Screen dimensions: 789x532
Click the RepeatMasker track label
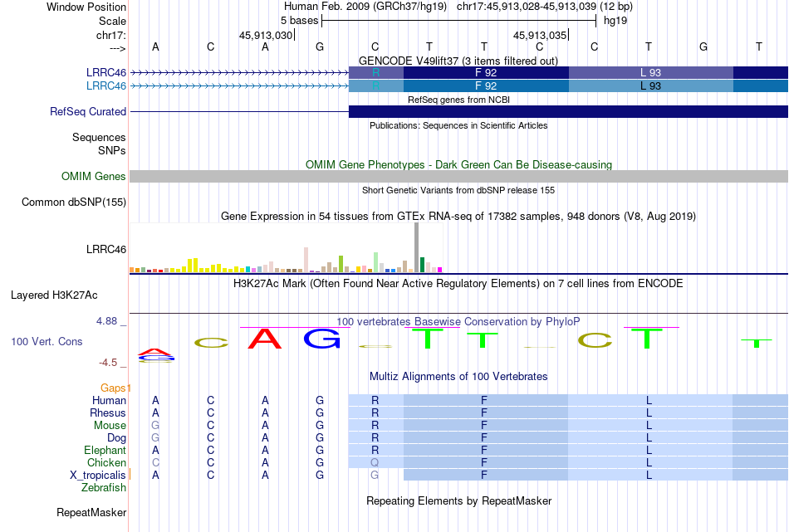click(x=91, y=512)
